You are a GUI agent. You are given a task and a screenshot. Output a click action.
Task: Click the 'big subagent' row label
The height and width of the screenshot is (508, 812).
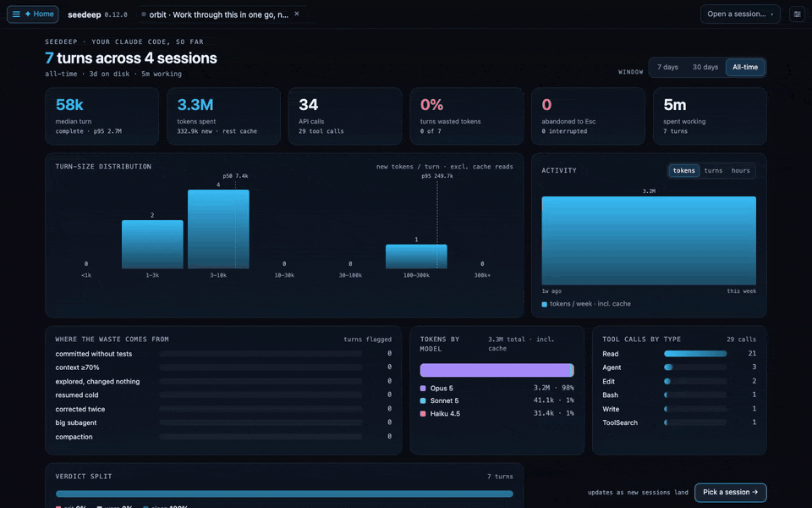pyautogui.click(x=76, y=422)
